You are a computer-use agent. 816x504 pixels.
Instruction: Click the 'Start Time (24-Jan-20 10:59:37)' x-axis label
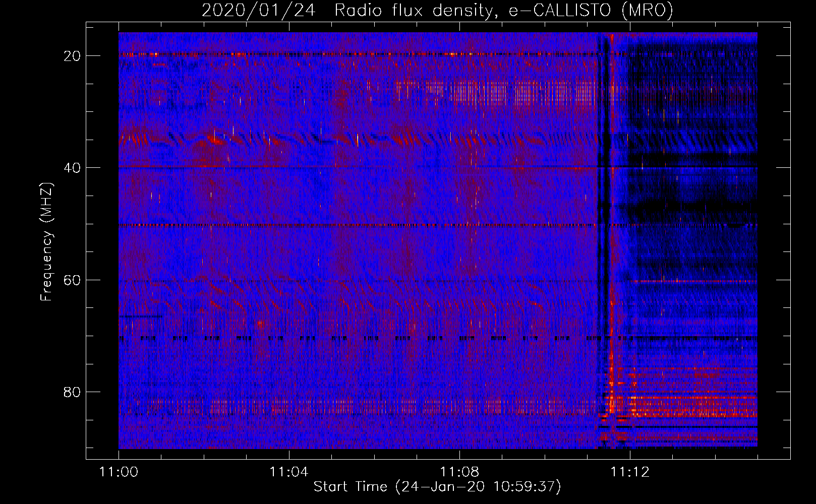pyautogui.click(x=437, y=487)
